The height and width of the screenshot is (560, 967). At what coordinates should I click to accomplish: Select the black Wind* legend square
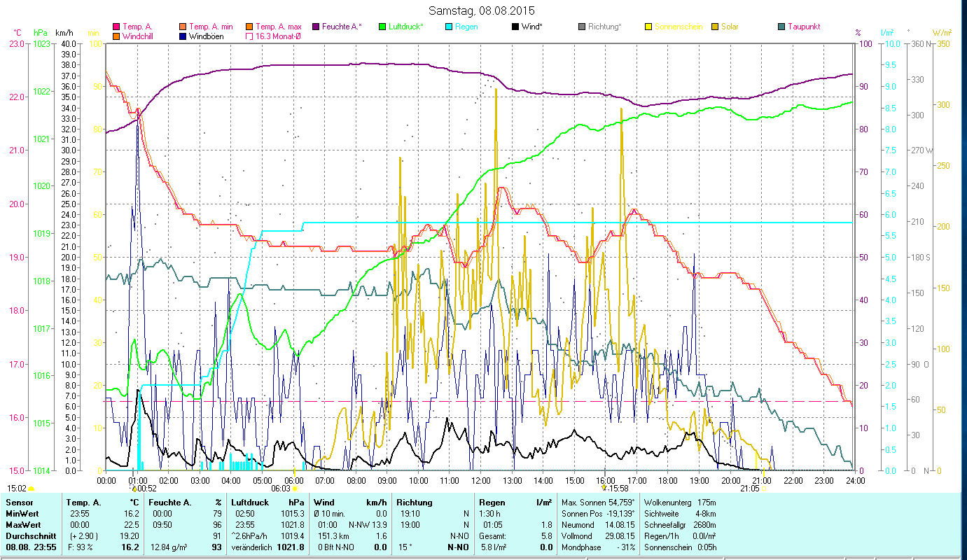(x=515, y=27)
